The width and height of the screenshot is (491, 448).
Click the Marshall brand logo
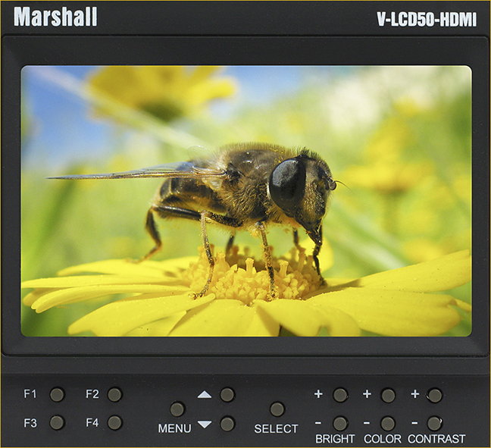[x=55, y=17]
